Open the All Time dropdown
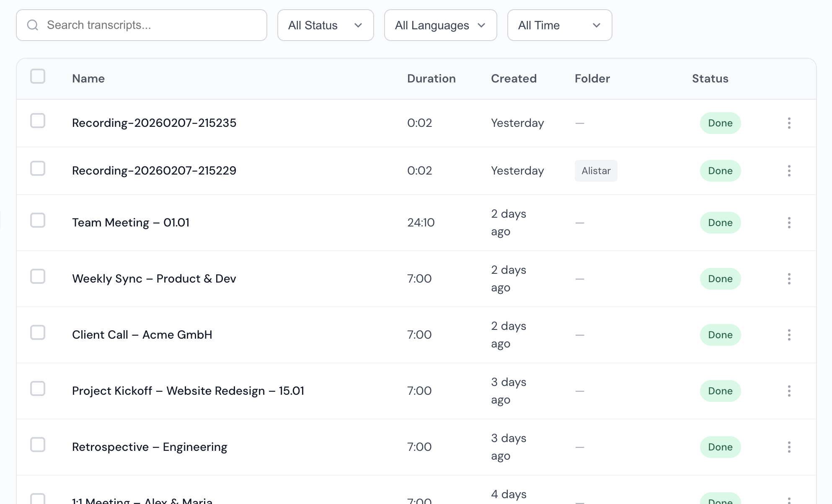This screenshot has width=832, height=504. coord(560,25)
